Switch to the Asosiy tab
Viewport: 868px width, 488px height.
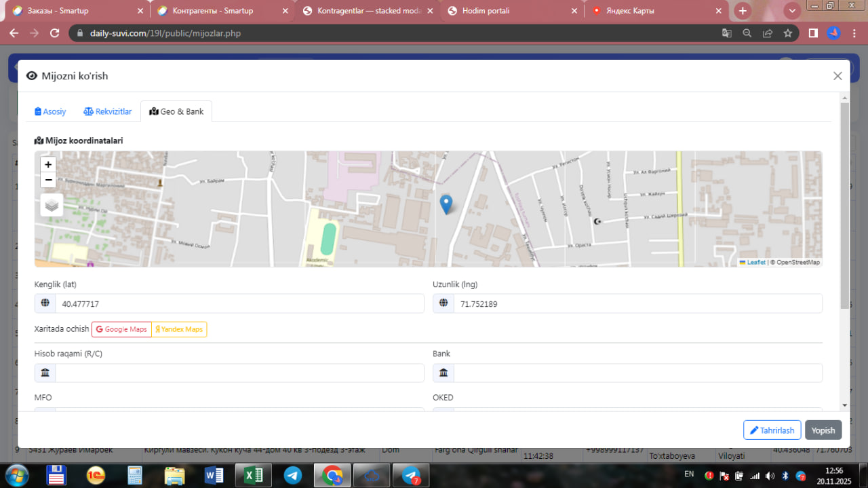tap(50, 111)
